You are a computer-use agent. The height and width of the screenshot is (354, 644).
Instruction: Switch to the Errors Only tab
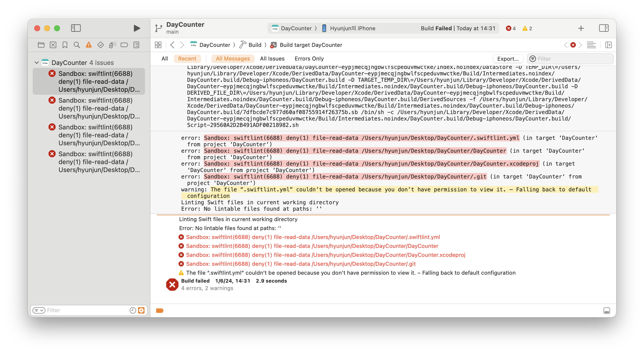(309, 59)
